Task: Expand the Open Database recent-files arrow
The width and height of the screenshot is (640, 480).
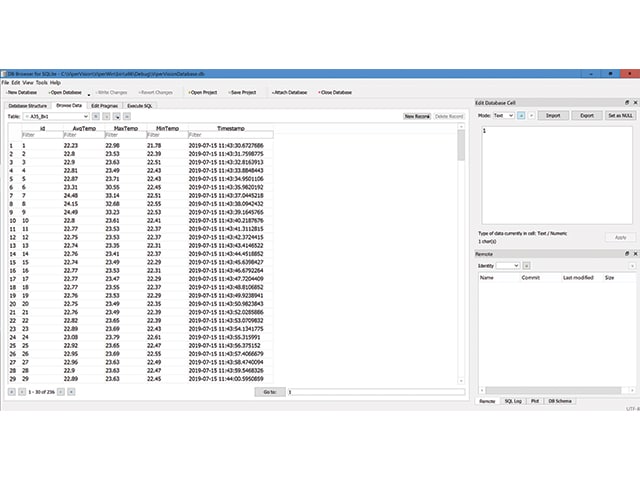Action: point(89,94)
